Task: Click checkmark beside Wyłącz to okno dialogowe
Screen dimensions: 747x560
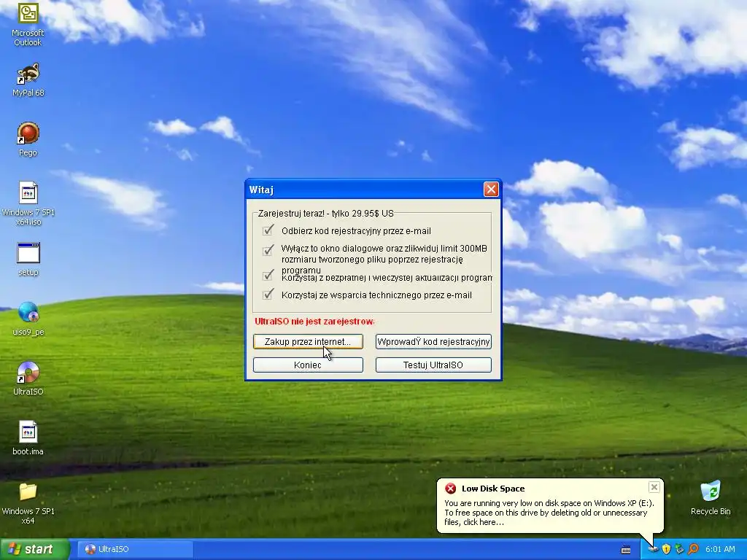Action: coord(268,249)
